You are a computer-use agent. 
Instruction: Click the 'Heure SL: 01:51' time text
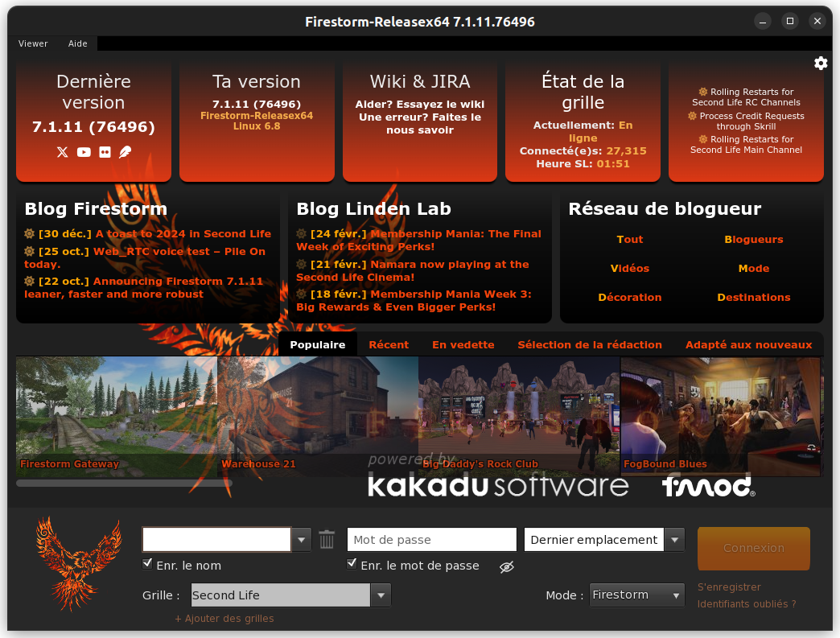(x=583, y=164)
